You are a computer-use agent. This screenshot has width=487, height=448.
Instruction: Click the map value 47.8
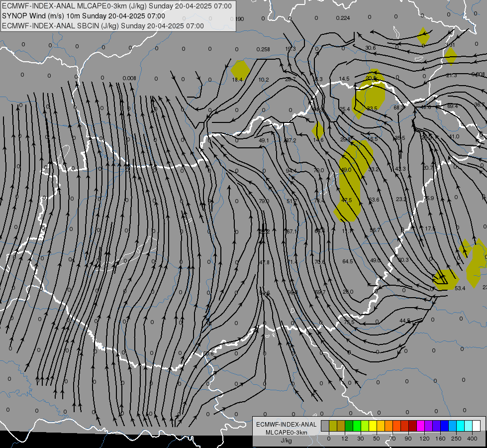(x=264, y=262)
